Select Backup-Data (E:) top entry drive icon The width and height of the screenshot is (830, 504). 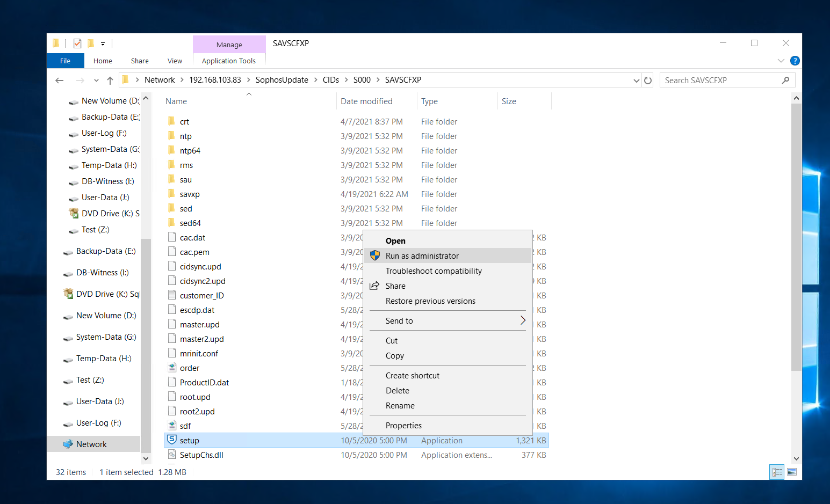[x=74, y=118]
